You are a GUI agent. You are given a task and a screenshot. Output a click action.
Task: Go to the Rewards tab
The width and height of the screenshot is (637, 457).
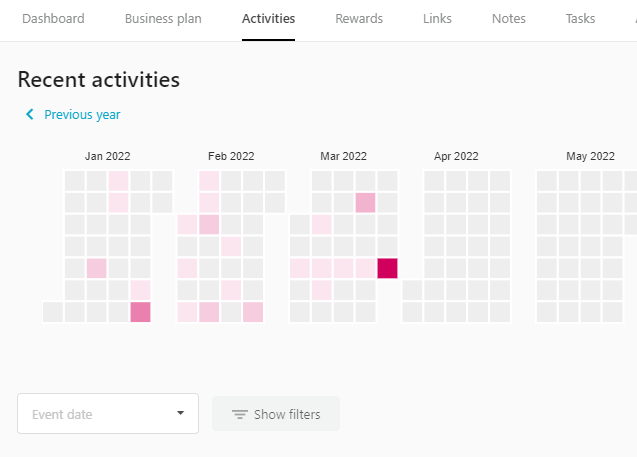click(x=359, y=19)
